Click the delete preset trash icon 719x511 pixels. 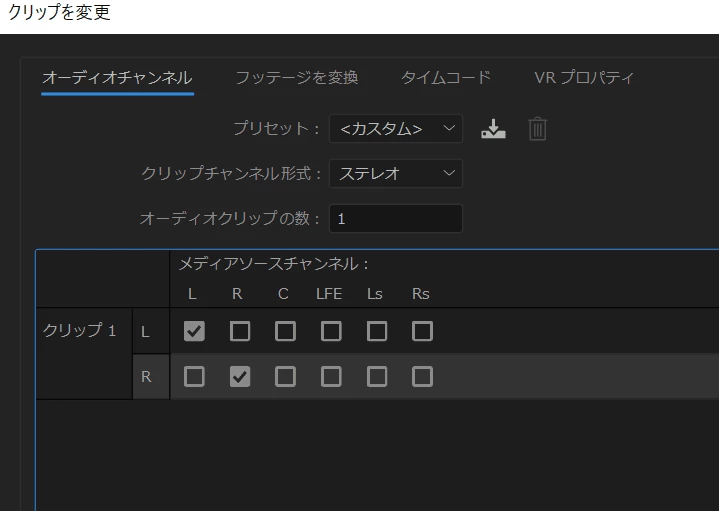537,129
